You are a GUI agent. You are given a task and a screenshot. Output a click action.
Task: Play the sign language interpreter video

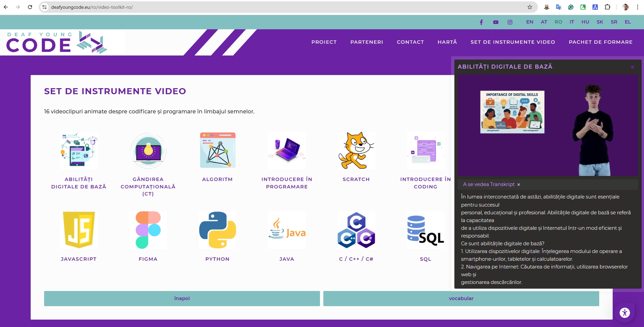coord(548,125)
